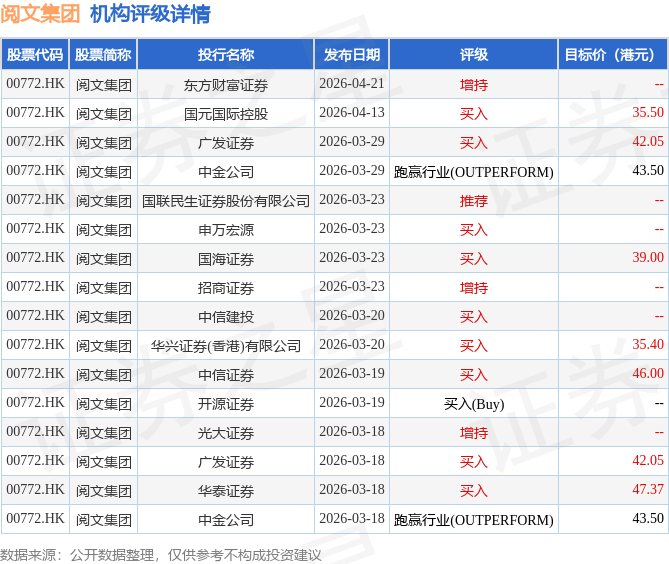Image resolution: width=669 pixels, height=564 pixels.
Task: Select the 东方财富证券 row name
Action: [226, 85]
